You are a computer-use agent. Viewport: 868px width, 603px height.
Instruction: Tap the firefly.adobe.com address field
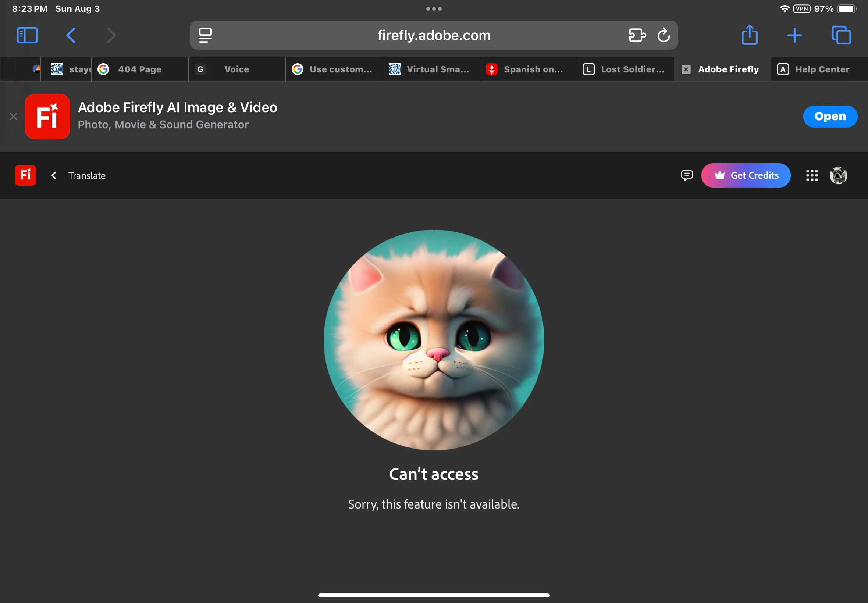pos(433,35)
